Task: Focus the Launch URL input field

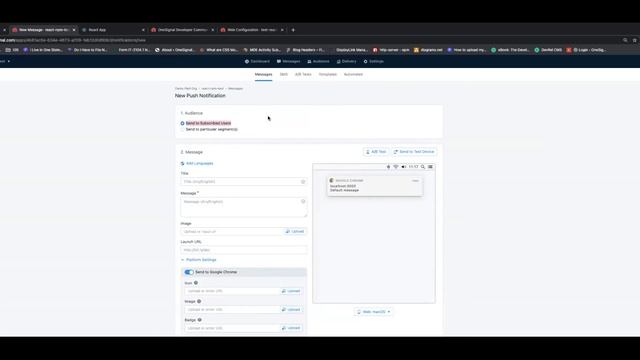Action: 244,250
